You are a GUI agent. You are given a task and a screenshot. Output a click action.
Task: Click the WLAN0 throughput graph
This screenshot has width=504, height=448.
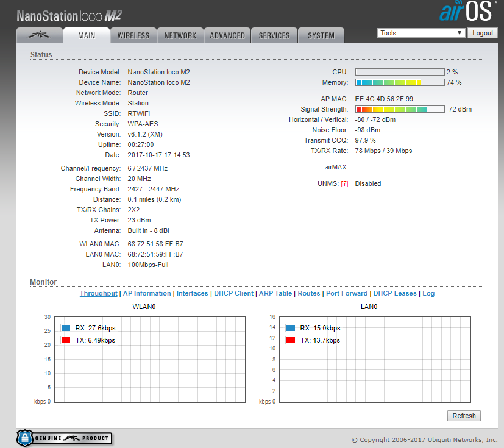[150, 359]
